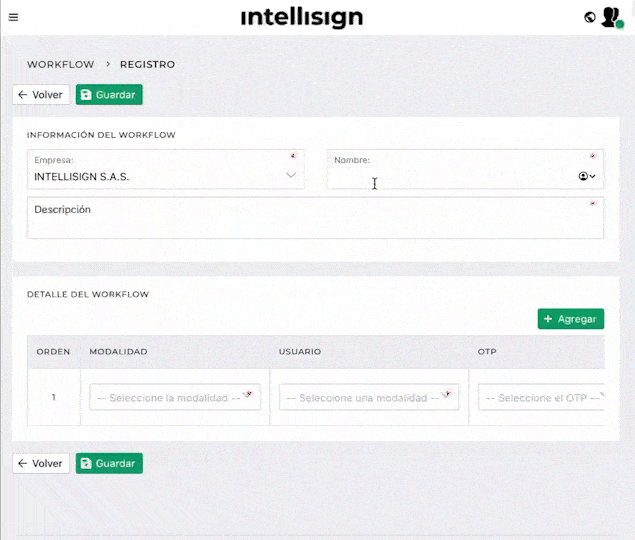Open the Seleccione el OTP dropdown
Screen dimensions: 635x540
(541, 397)
